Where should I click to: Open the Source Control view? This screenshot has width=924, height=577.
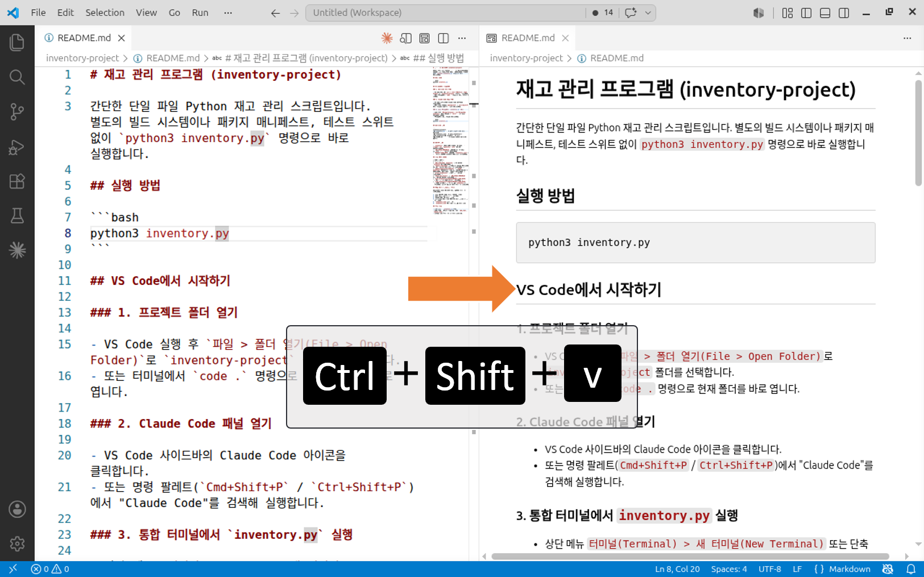coord(17,111)
